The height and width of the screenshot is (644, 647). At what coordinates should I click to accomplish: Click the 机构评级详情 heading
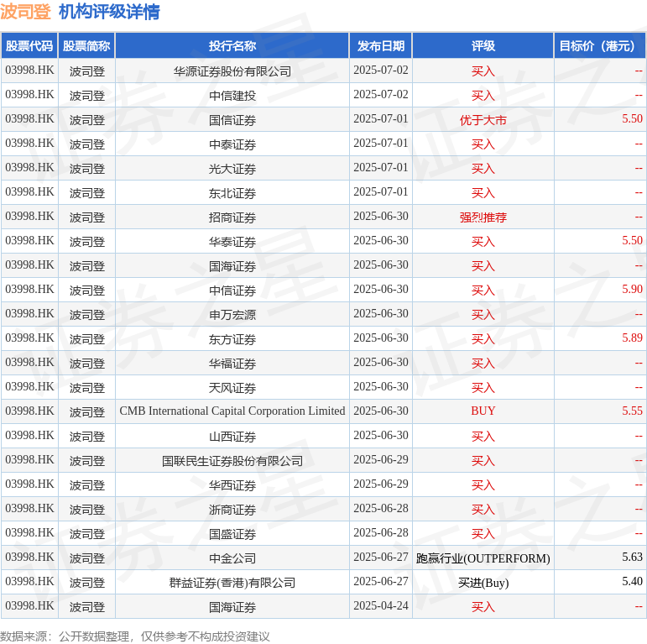click(x=109, y=12)
